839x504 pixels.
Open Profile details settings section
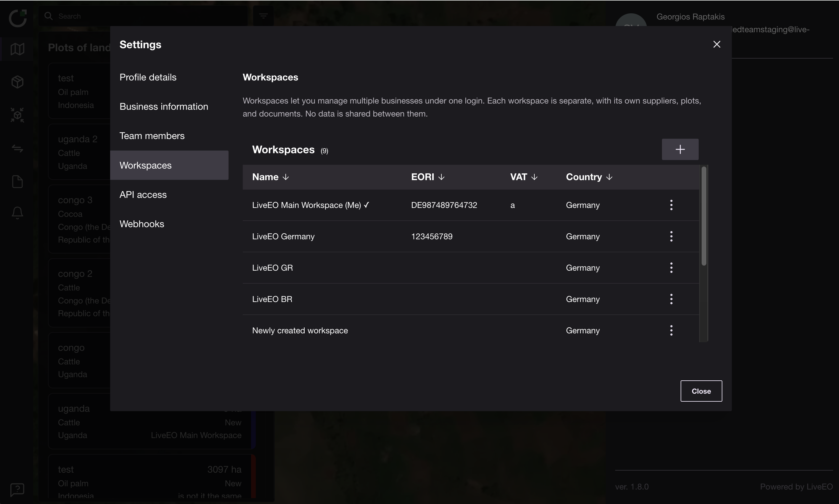pyautogui.click(x=148, y=77)
